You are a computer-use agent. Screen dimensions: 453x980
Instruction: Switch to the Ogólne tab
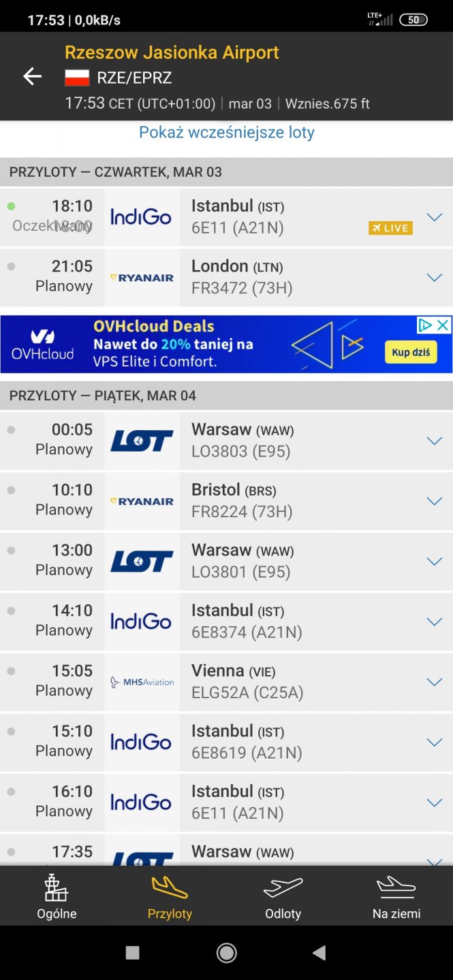[x=57, y=897]
